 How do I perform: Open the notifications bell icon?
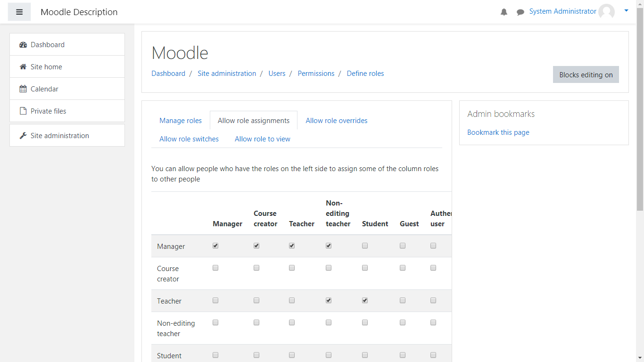coord(504,12)
